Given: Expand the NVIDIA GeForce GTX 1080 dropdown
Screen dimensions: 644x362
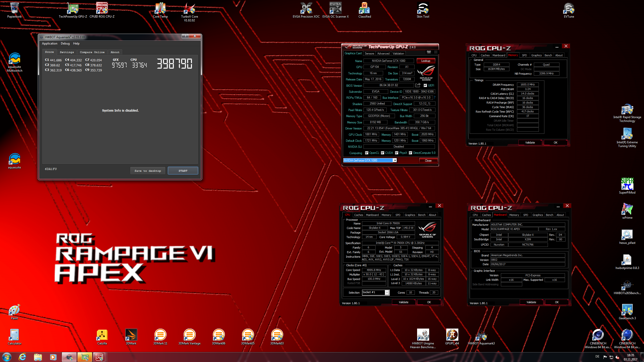Looking at the screenshot, I should pyautogui.click(x=395, y=160).
